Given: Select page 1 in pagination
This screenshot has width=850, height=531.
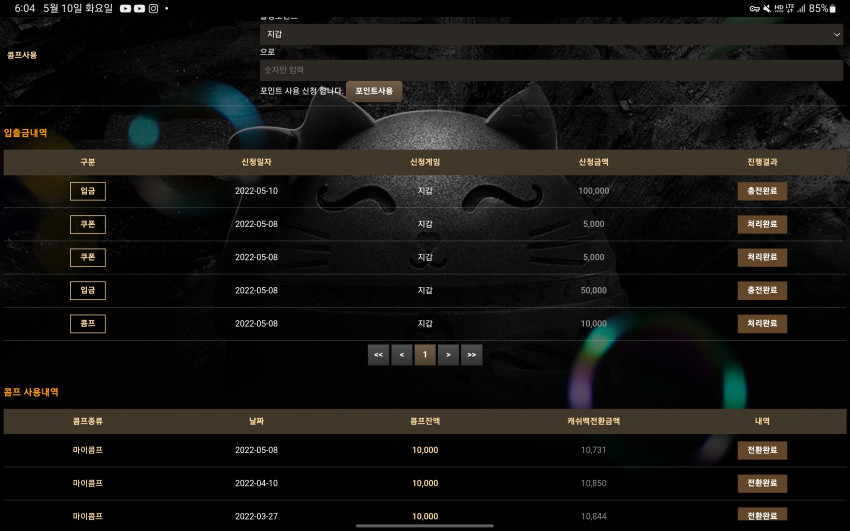Looking at the screenshot, I should [425, 355].
